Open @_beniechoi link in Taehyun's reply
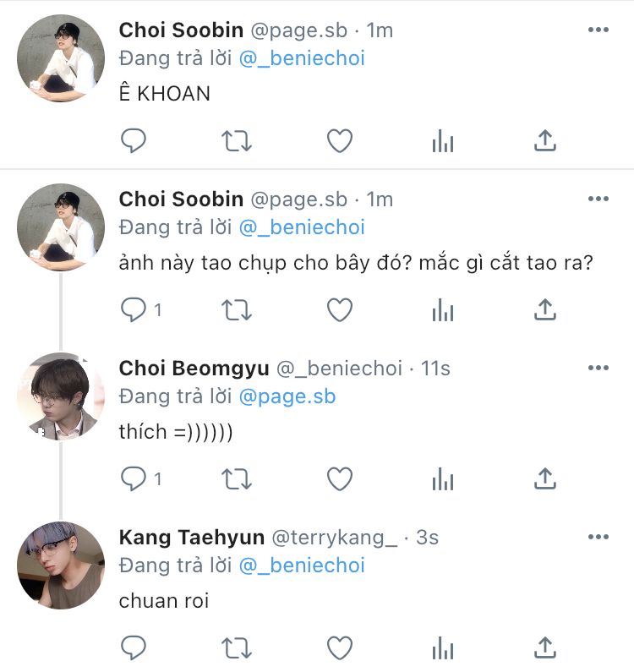 [302, 565]
